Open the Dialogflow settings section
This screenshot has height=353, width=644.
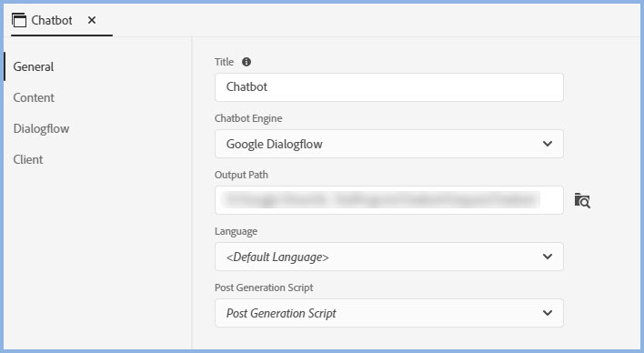41,128
